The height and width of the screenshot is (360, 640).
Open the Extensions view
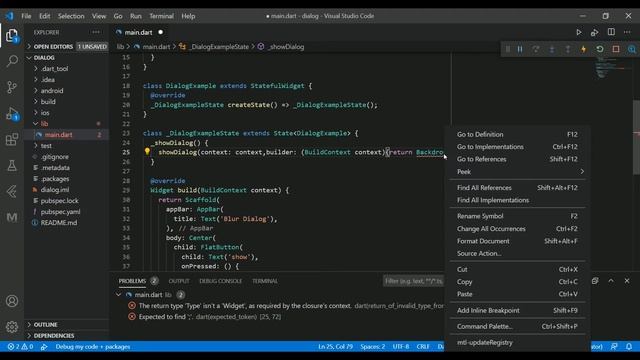(12, 140)
